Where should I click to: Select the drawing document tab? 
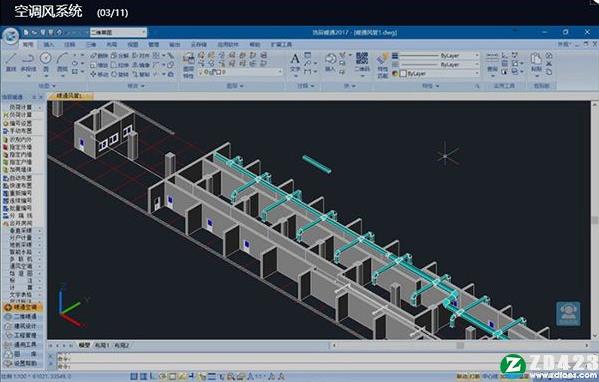pos(70,96)
